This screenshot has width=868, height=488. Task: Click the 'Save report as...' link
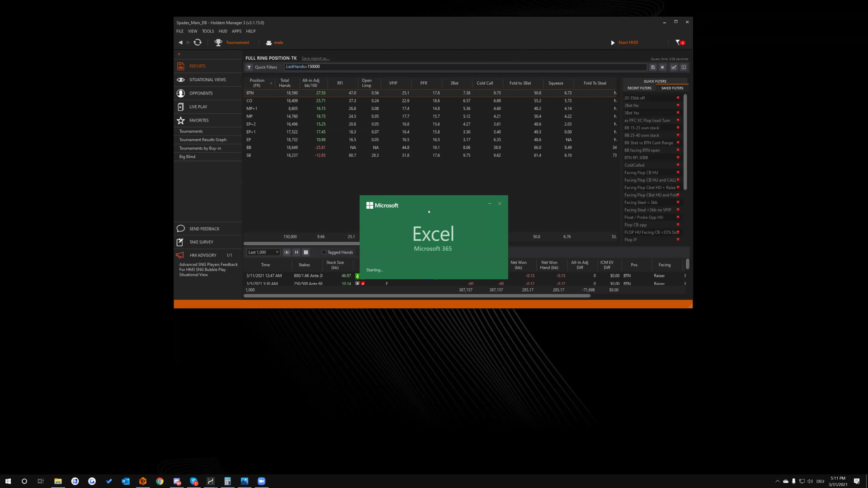pyautogui.click(x=316, y=58)
